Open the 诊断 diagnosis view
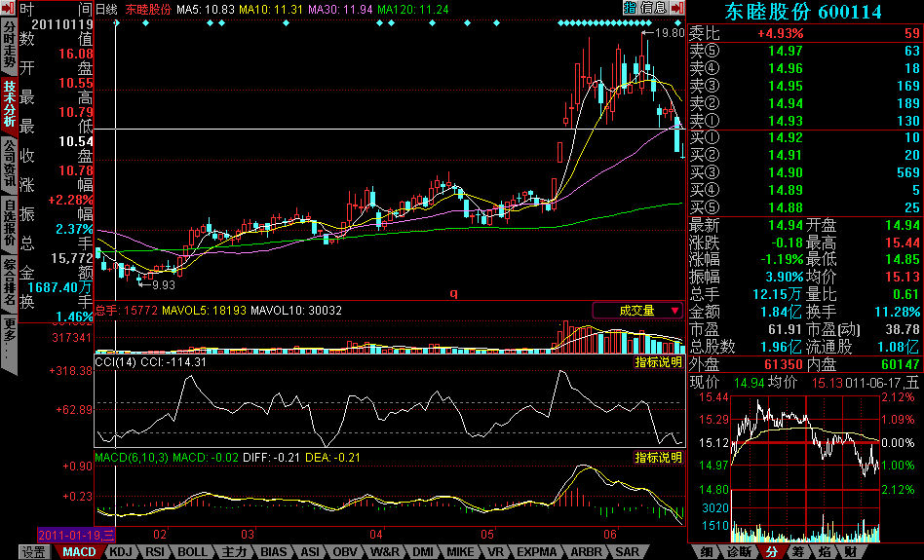The image size is (924, 560). (739, 552)
